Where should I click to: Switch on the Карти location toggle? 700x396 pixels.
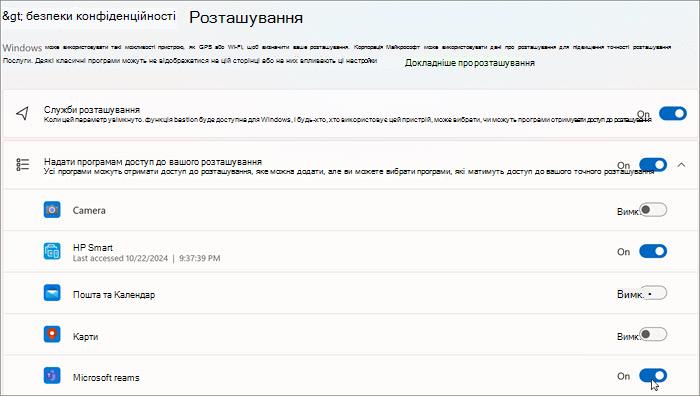pos(653,334)
